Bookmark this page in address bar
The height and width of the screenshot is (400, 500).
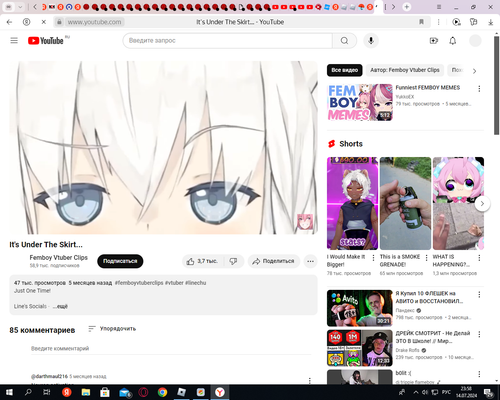pyautogui.click(x=421, y=22)
